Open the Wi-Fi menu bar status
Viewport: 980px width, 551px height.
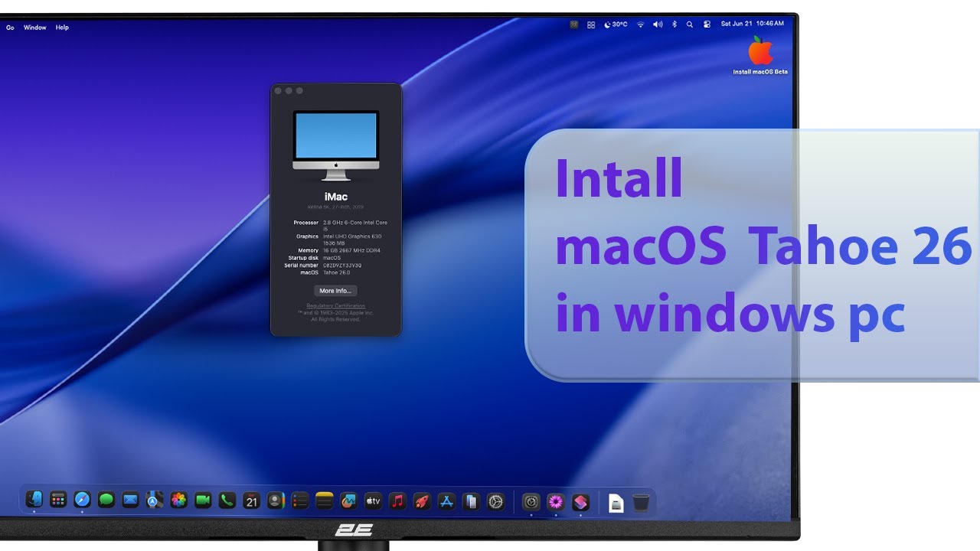click(x=641, y=24)
